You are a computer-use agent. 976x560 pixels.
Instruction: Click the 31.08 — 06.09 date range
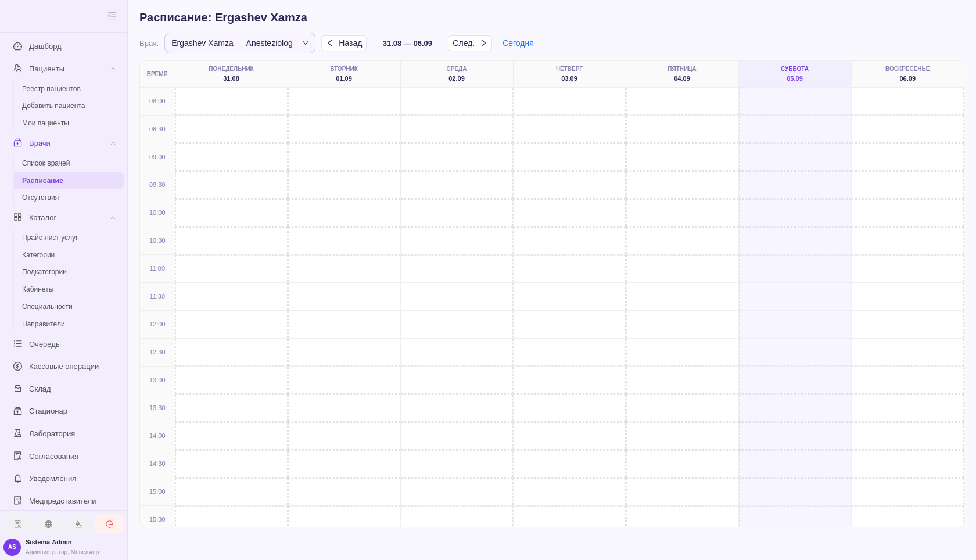[407, 44]
